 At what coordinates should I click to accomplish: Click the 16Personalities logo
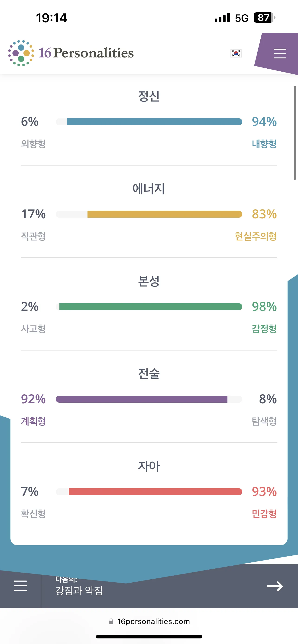(x=71, y=53)
